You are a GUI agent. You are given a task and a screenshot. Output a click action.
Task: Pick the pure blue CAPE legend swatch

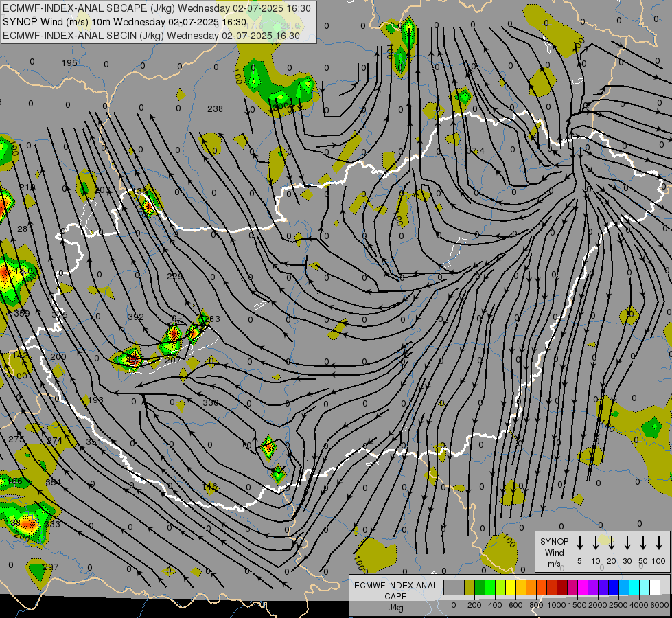[x=613, y=588]
